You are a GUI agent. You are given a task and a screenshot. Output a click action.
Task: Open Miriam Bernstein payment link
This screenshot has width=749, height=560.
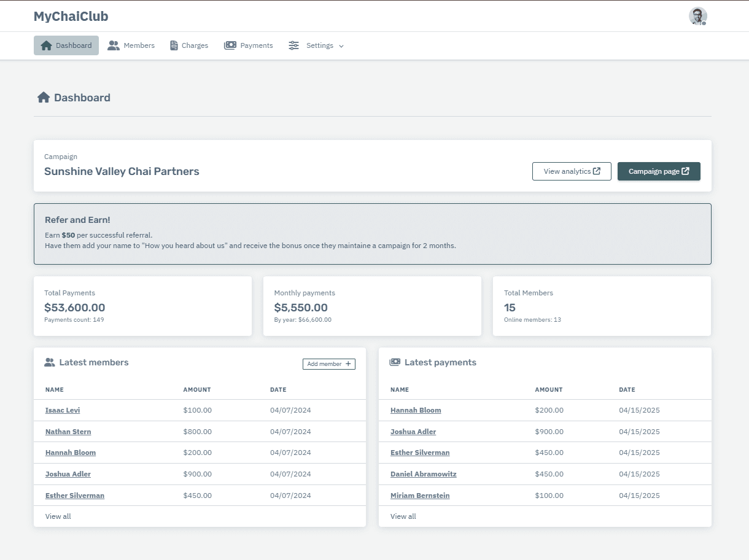[420, 496]
